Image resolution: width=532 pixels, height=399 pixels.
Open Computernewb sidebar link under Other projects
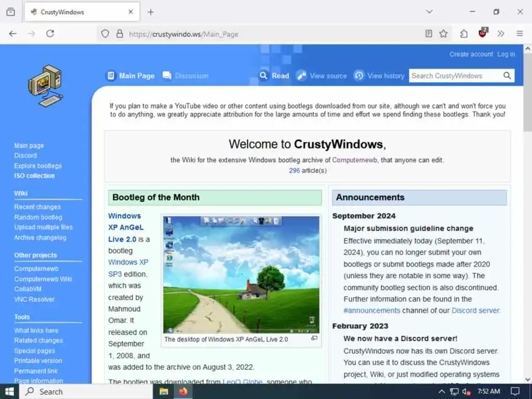click(36, 269)
